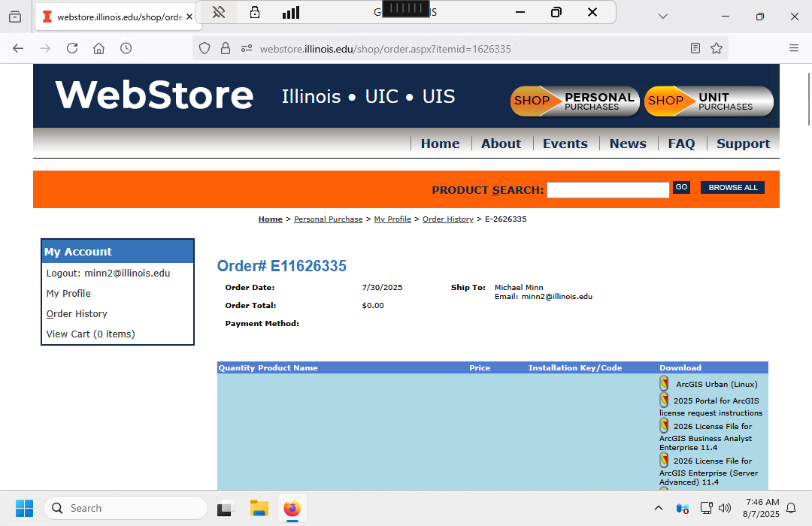Go to the browser home page
This screenshot has width=812, height=526.
tap(99, 48)
